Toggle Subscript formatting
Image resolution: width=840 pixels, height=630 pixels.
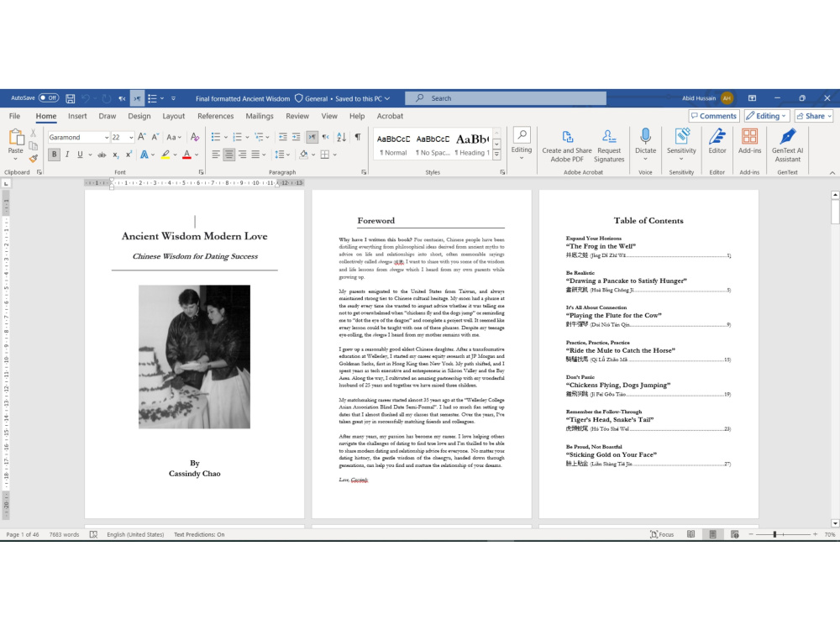116,155
